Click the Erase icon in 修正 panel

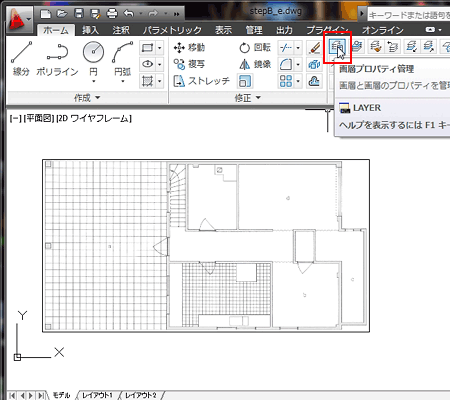tap(314, 48)
